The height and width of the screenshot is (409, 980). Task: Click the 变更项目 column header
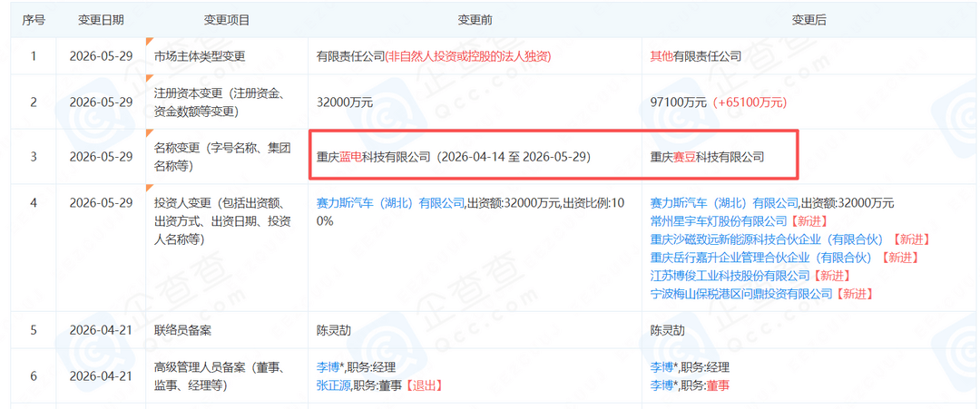point(226,20)
